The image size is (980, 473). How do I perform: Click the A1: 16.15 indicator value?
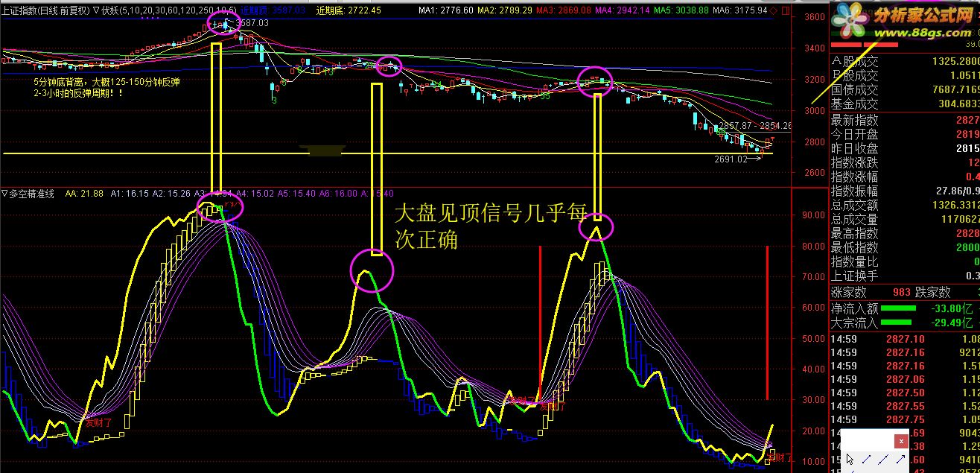(x=130, y=194)
